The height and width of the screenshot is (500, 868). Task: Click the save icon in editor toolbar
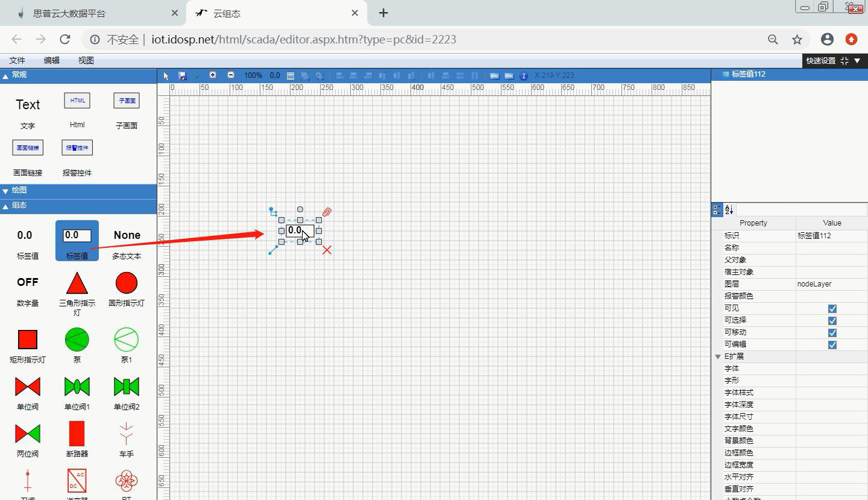pyautogui.click(x=183, y=75)
